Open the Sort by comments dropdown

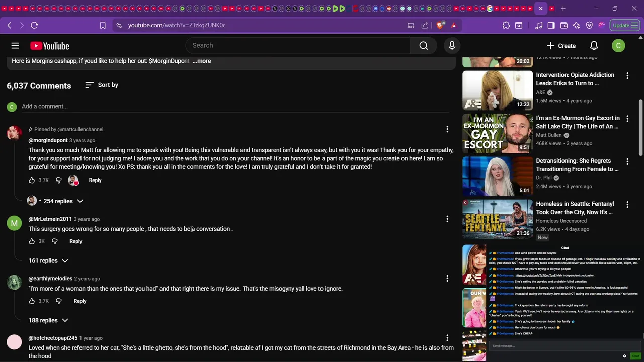tap(102, 85)
